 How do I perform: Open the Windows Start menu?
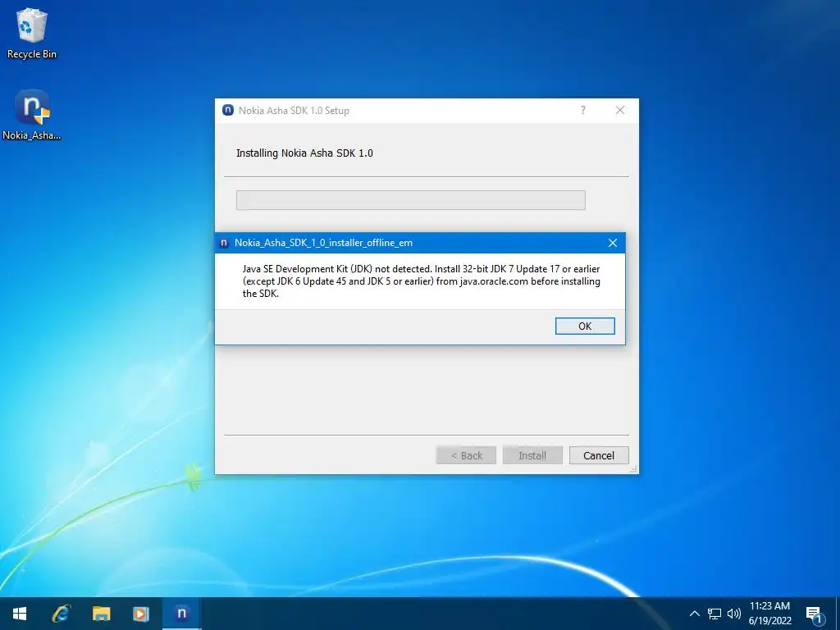pyautogui.click(x=20, y=614)
